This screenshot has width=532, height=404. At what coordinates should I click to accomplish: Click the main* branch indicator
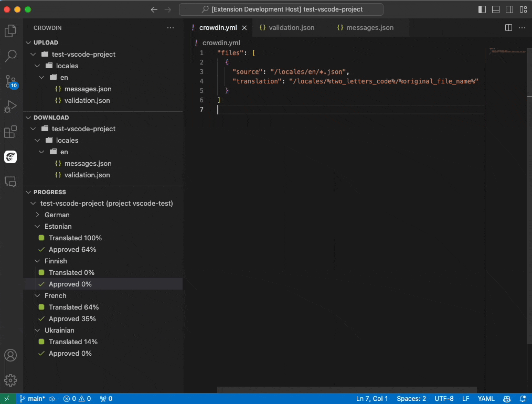coord(32,399)
